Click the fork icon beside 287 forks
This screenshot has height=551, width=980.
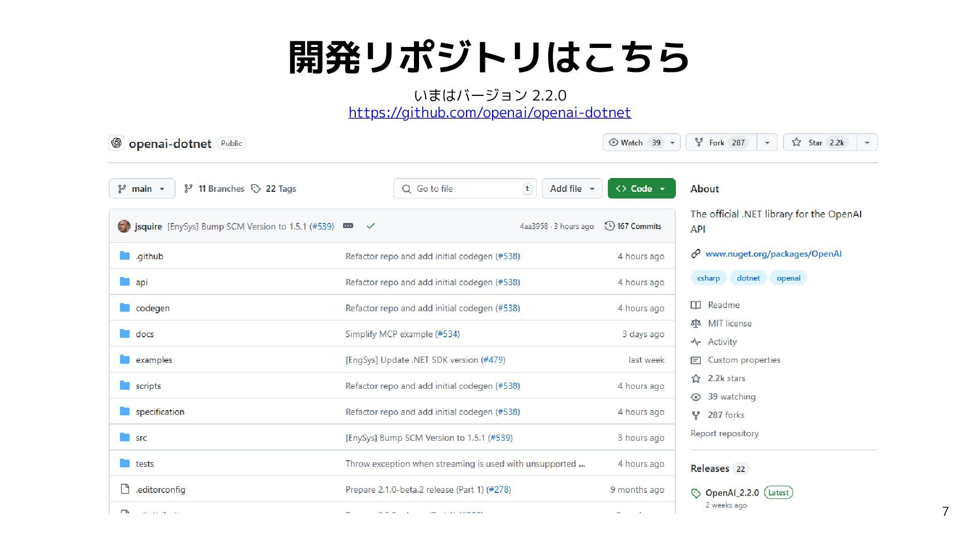click(696, 415)
